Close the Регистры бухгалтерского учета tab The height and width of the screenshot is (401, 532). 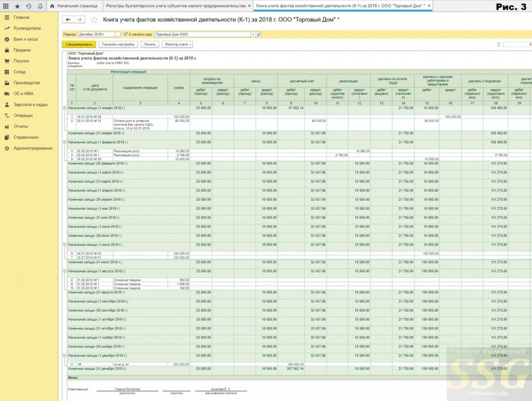tap(249, 6)
